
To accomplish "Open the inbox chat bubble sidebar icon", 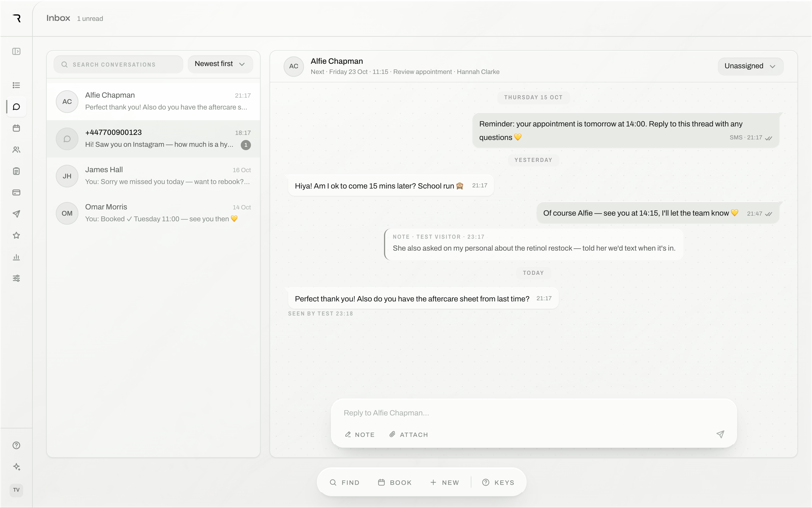I will point(16,107).
